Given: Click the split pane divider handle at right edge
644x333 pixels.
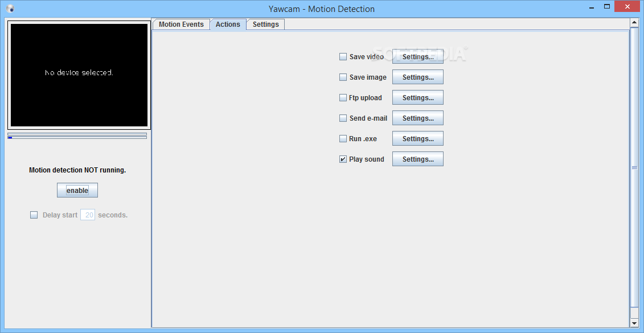Looking at the screenshot, I should point(634,167).
